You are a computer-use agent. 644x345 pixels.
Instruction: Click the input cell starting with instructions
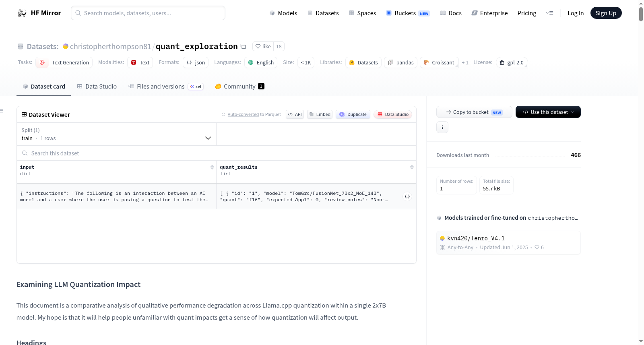point(116,196)
